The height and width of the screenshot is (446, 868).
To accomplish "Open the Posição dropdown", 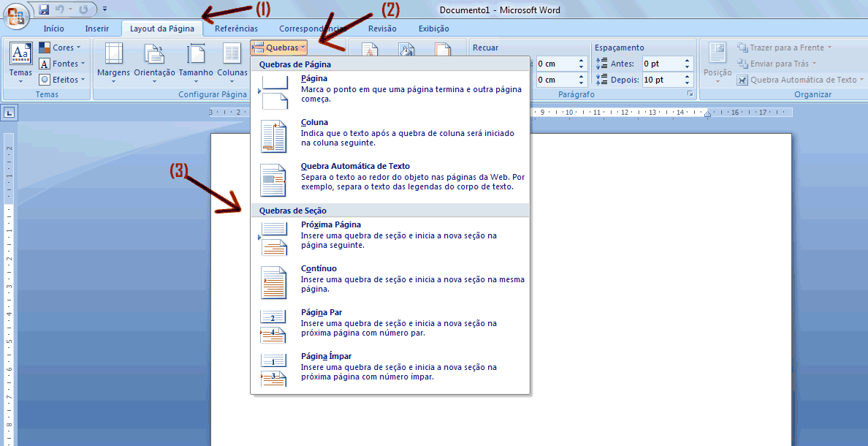I will point(717,63).
